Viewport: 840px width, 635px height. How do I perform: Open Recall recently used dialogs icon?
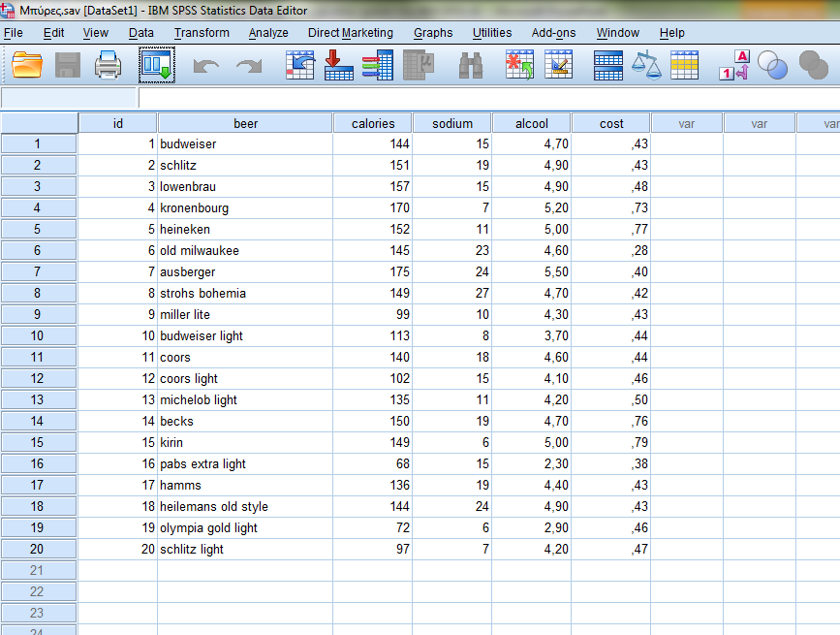(157, 65)
